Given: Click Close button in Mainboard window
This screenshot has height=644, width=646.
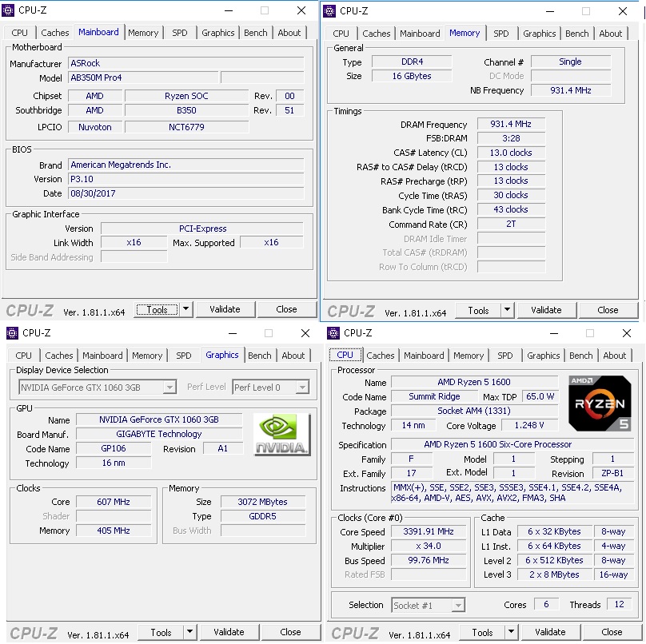Looking at the screenshot, I should [286, 309].
